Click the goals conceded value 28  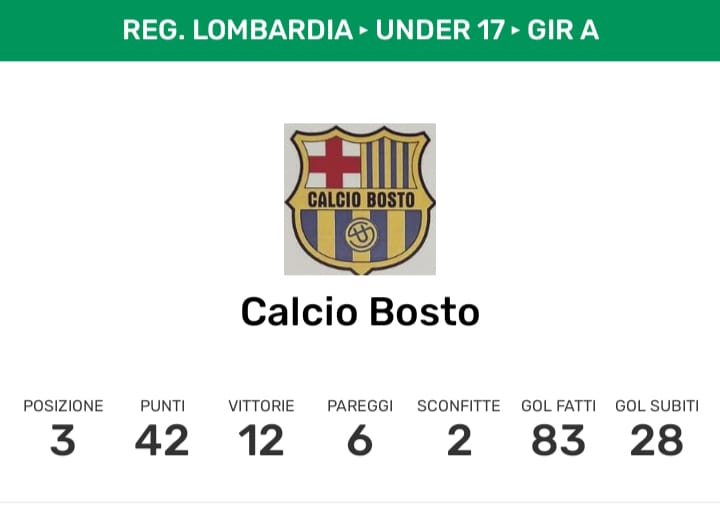click(657, 440)
